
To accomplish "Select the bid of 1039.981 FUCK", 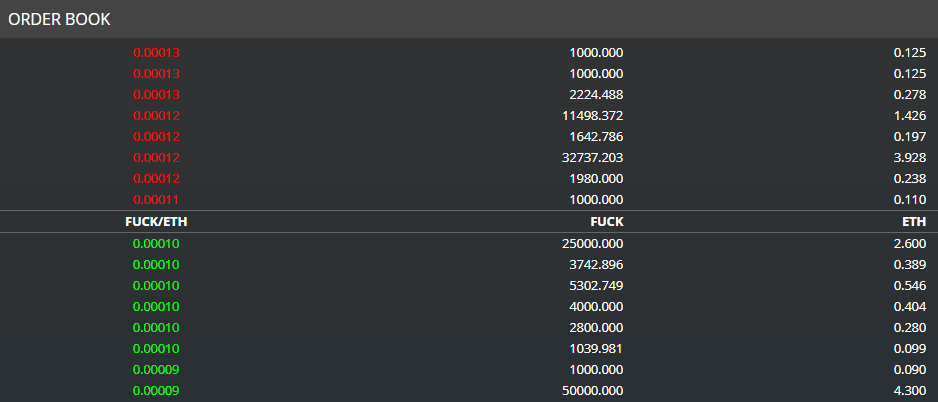I will (469, 348).
